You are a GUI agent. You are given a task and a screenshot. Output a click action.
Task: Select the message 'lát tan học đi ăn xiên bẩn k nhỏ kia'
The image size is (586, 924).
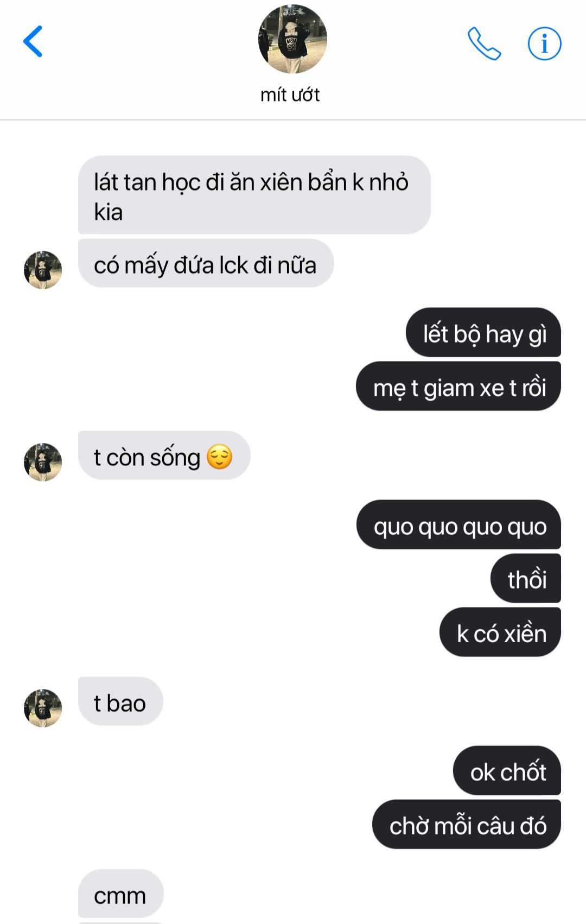click(x=254, y=195)
